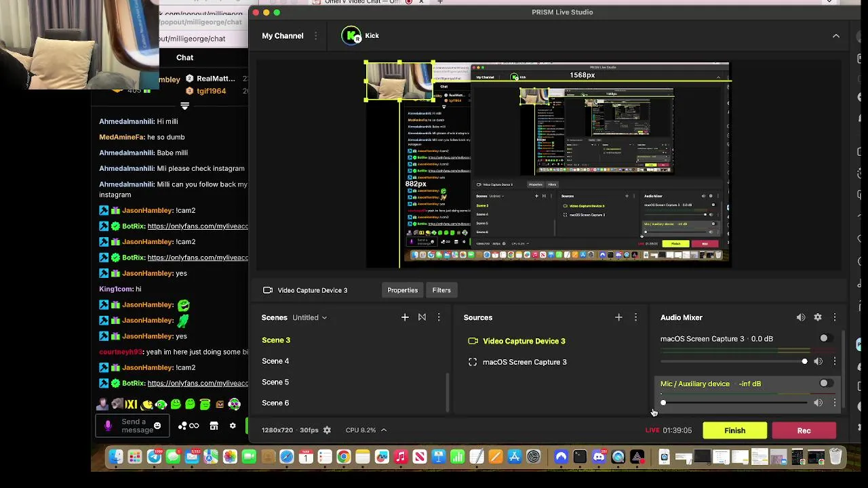Click 'King1com: hi' chat message
Viewport: 868px width, 488px height.
click(x=120, y=289)
